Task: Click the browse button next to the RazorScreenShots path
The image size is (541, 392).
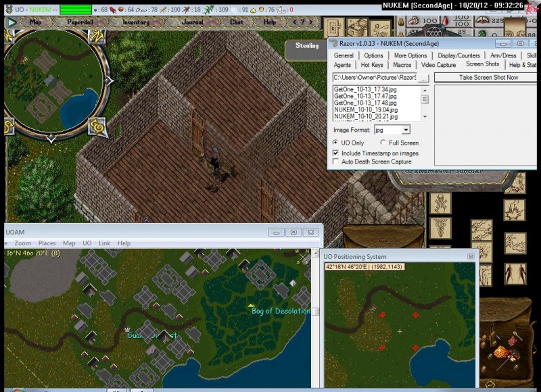Action: point(423,78)
